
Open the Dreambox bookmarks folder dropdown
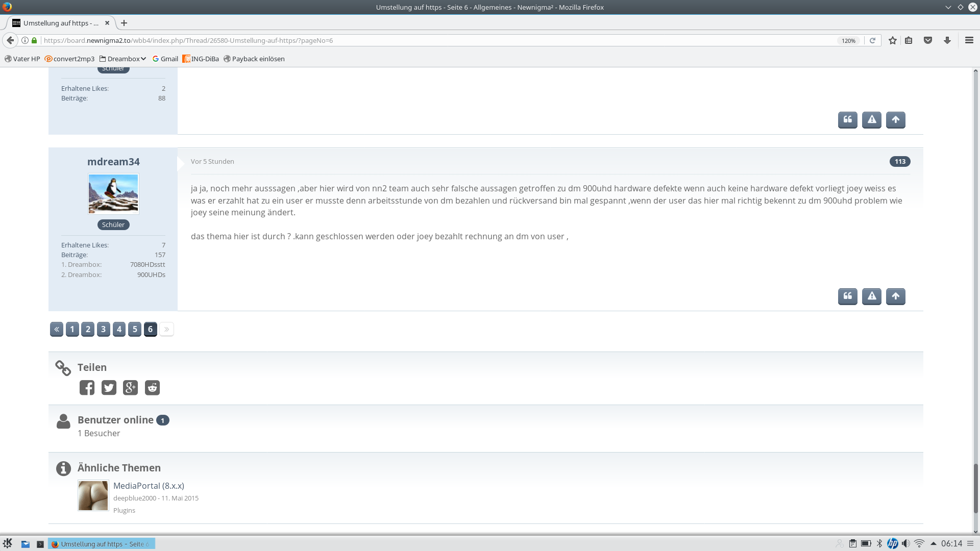(x=123, y=59)
